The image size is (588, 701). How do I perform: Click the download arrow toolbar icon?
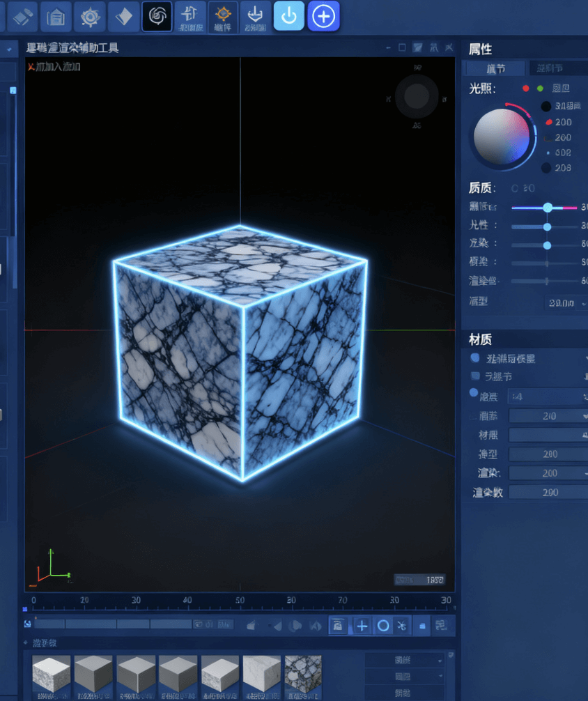[255, 16]
